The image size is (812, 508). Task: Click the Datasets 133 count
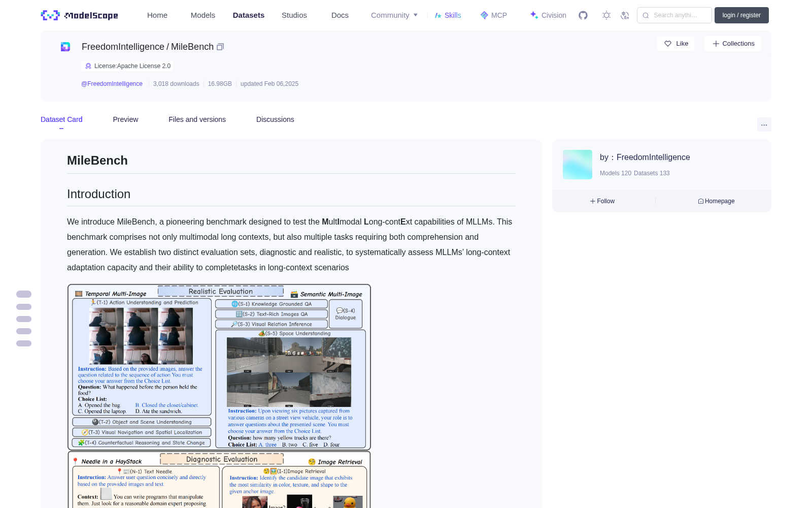pos(652,173)
